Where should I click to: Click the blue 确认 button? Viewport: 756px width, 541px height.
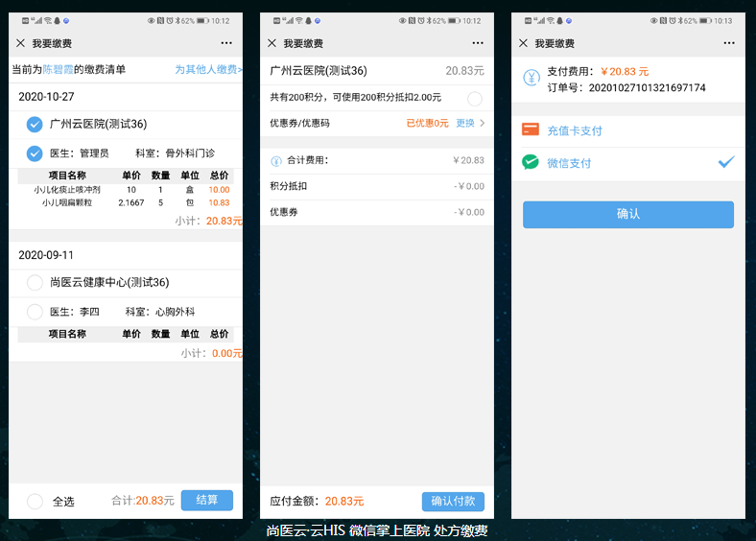click(x=628, y=215)
